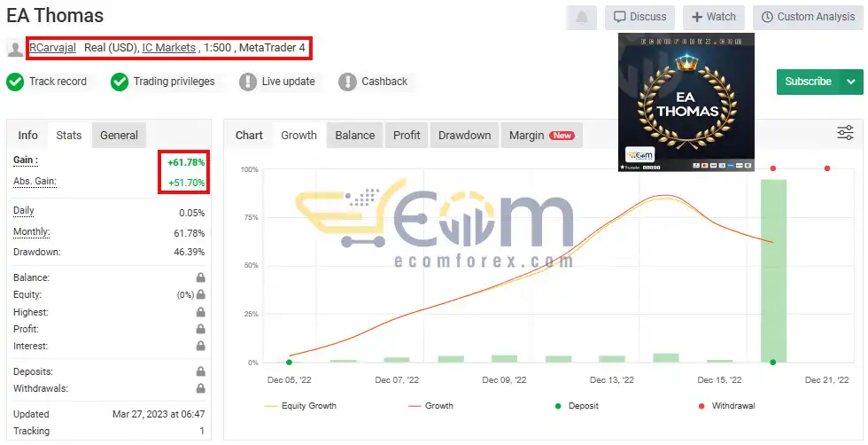868x445 pixels.
Task: Click the Daily 0.05% value
Action: [x=191, y=213]
